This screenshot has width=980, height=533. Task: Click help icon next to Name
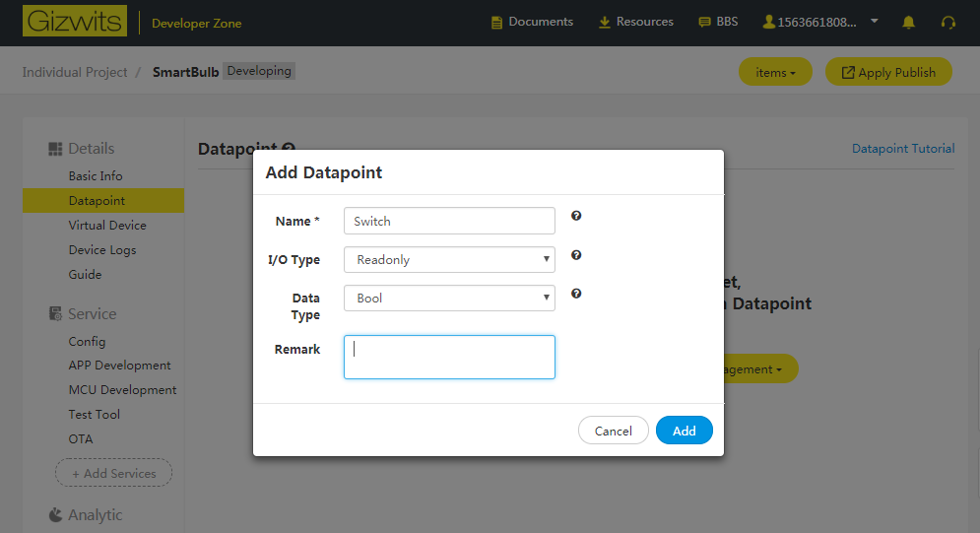pos(576,216)
